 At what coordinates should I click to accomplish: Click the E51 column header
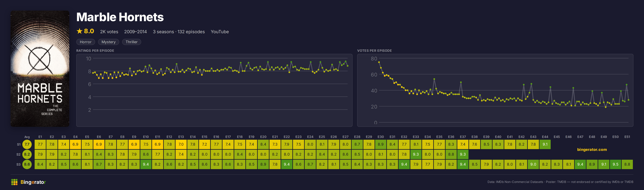pyautogui.click(x=627, y=137)
